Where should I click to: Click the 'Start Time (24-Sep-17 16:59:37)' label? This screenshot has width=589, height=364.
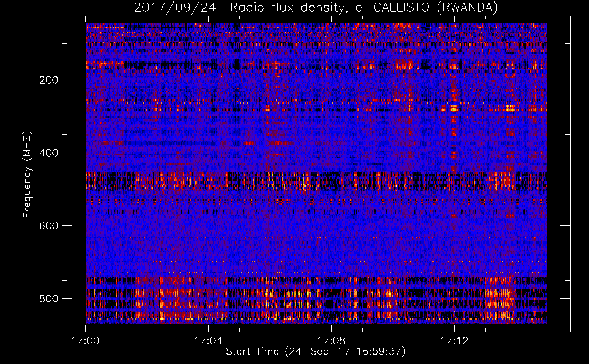[x=316, y=352]
